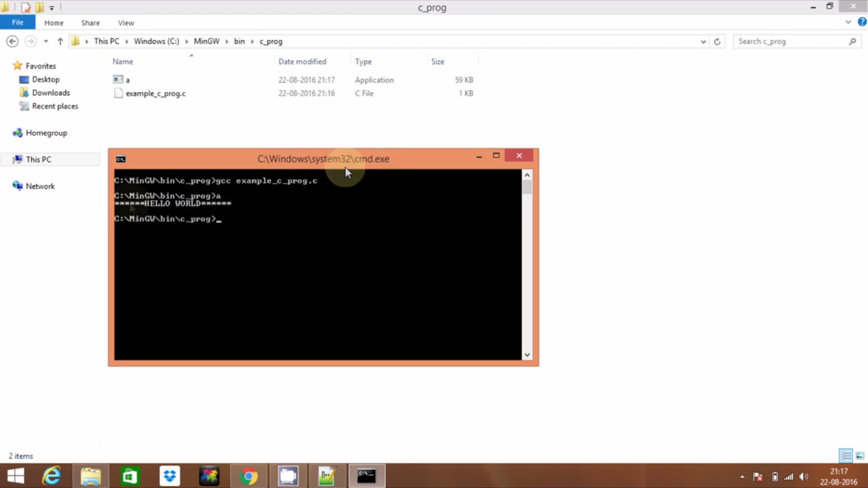Viewport: 868px width, 488px height.
Task: Open the screen recorder taskbar icon
Action: (288, 476)
